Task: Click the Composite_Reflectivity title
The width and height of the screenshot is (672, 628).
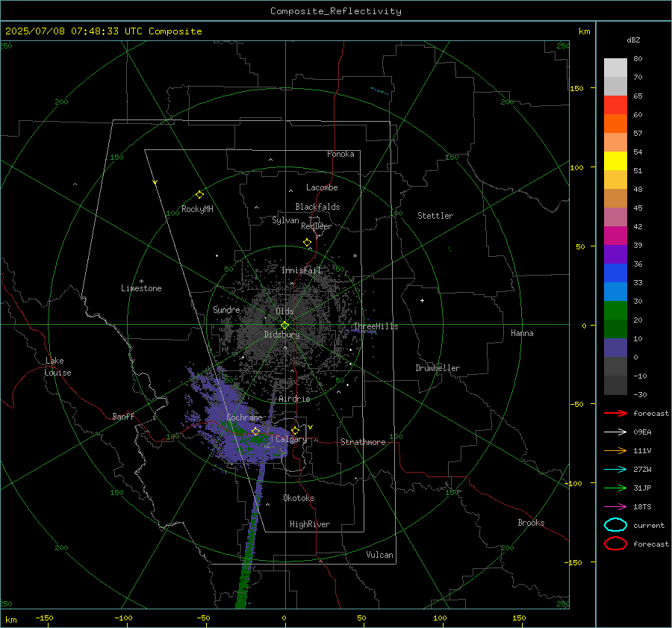Action: coord(336,11)
